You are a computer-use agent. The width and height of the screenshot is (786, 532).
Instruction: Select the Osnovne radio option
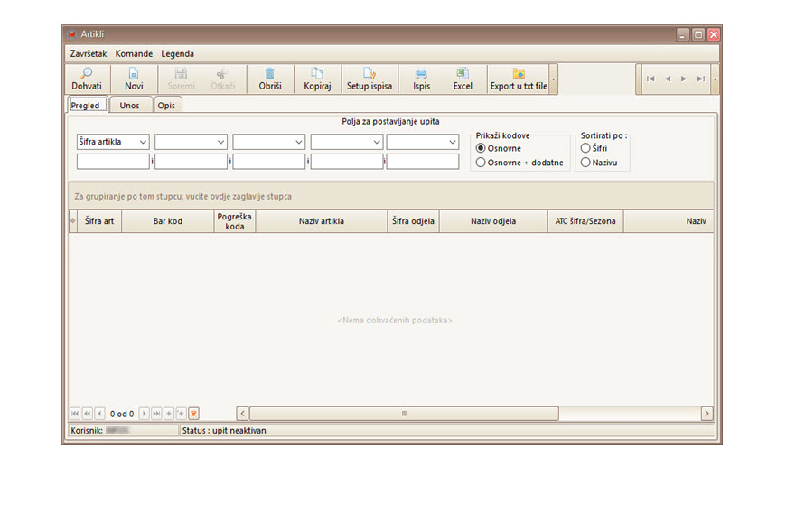click(499, 148)
